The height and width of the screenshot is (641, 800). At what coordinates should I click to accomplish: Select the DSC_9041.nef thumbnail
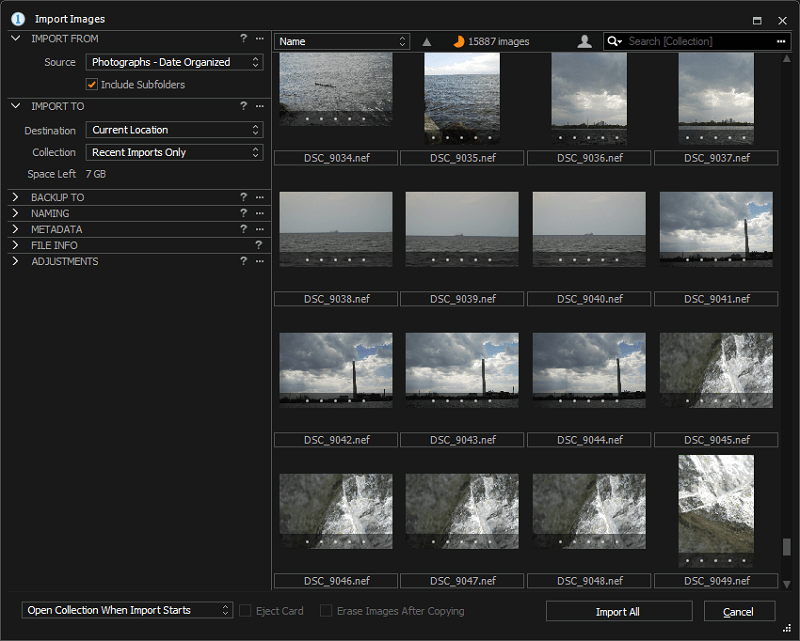716,229
